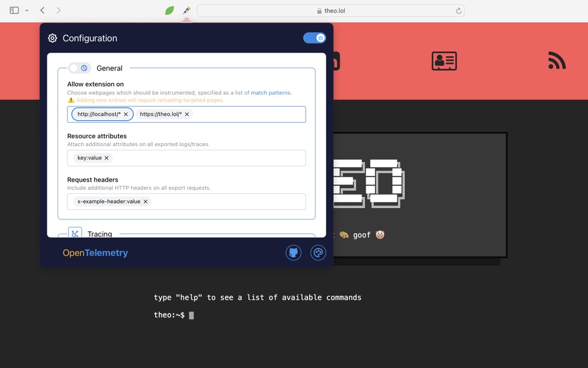The image size is (588, 368).
Task: Toggle the browser sidebar visibility
Action: pyautogui.click(x=13, y=10)
